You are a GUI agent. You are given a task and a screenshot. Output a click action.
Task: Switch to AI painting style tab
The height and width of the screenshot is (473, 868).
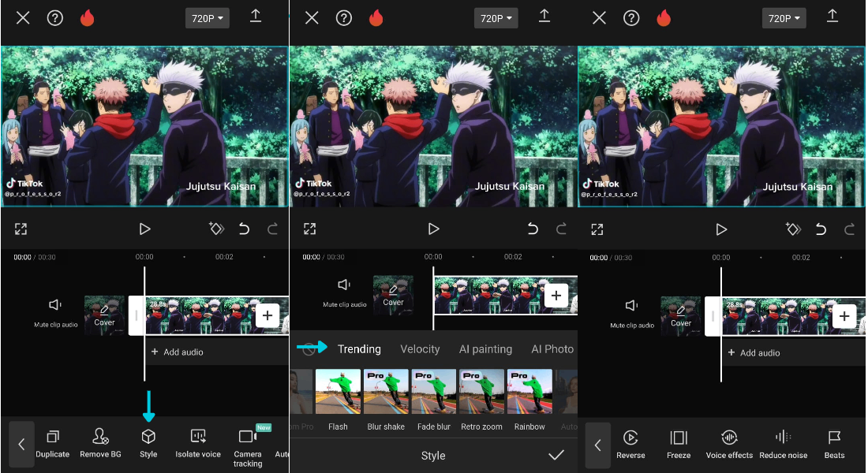pyautogui.click(x=485, y=349)
